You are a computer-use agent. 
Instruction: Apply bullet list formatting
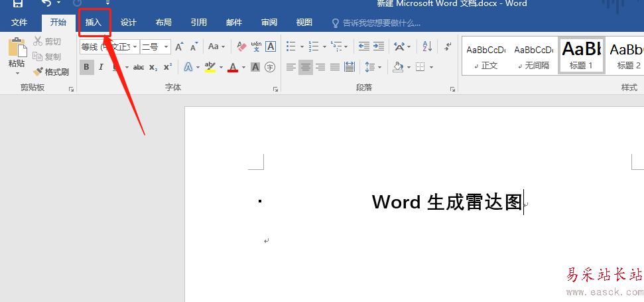point(290,46)
